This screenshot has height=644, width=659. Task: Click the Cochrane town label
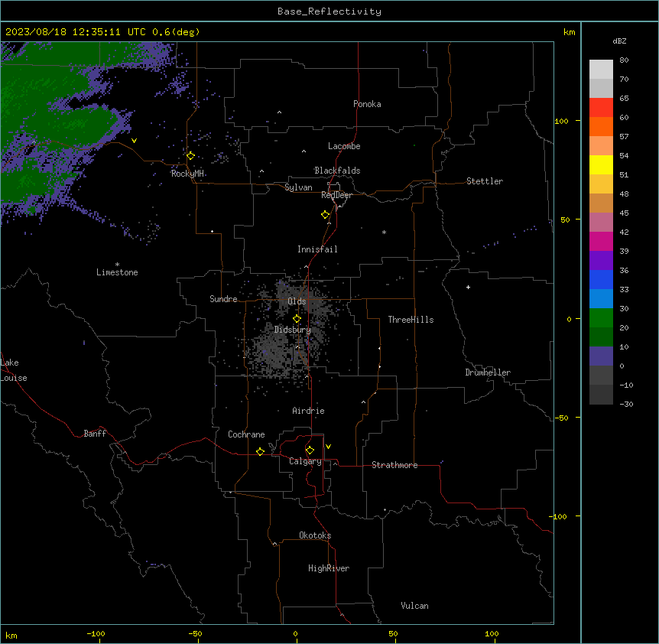coord(246,434)
